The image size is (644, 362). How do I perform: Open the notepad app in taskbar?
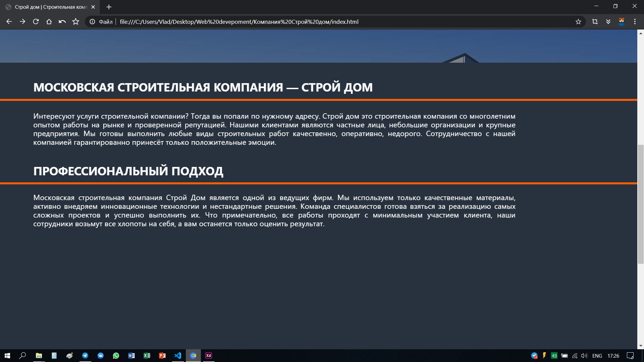pyautogui.click(x=54, y=356)
